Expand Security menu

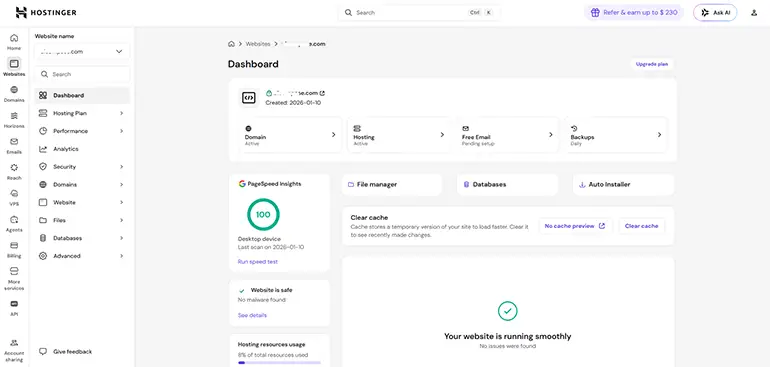[82, 167]
